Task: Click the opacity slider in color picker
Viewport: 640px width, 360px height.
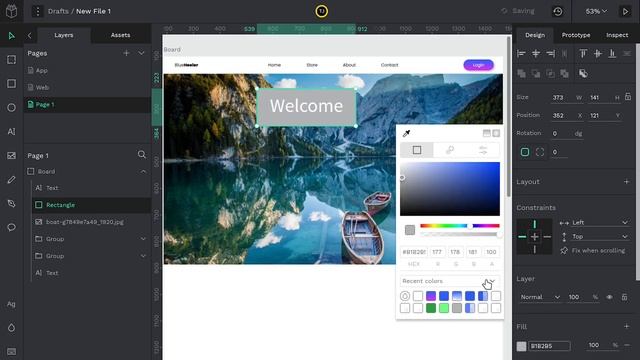Action: [460, 234]
